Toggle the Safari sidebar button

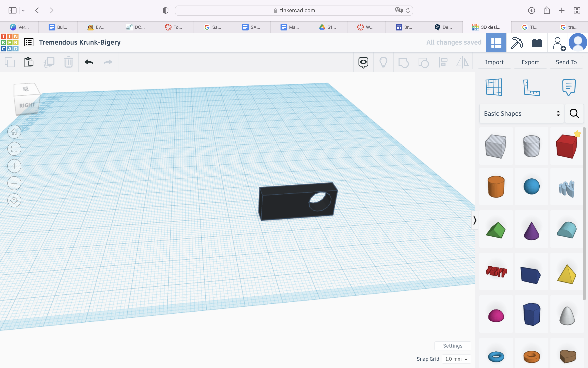(x=12, y=10)
